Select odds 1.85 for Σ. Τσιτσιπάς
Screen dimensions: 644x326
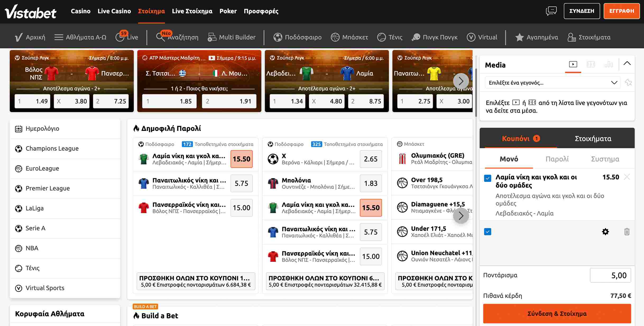coord(169,101)
